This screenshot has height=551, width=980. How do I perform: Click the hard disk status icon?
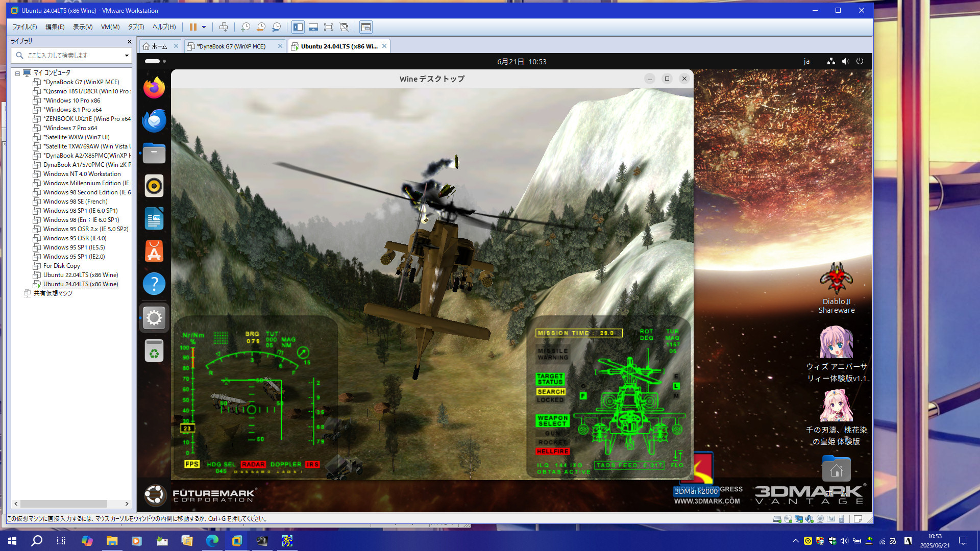click(x=777, y=519)
